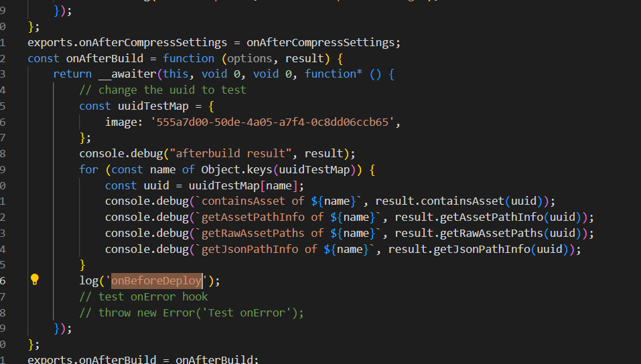Screen dimensions: 641x364
Task: Click '__awaiter' in the return line
Action: (127, 74)
